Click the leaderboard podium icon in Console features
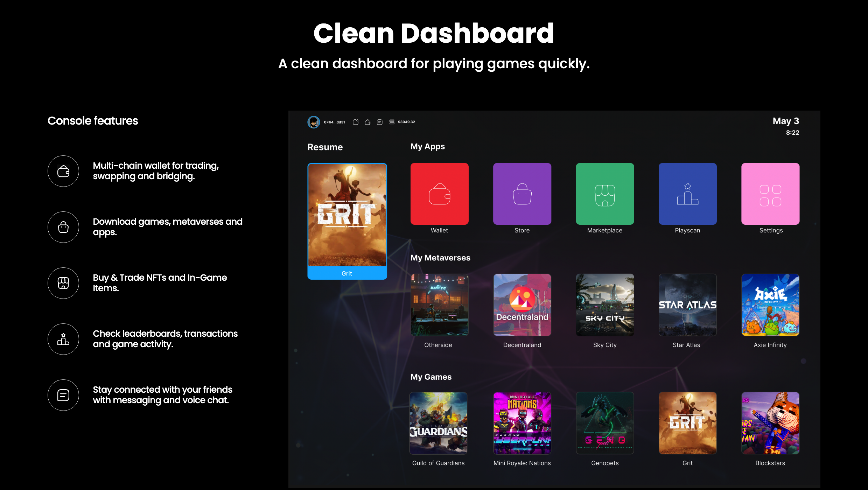Viewport: 868px width, 490px height. 63,339
